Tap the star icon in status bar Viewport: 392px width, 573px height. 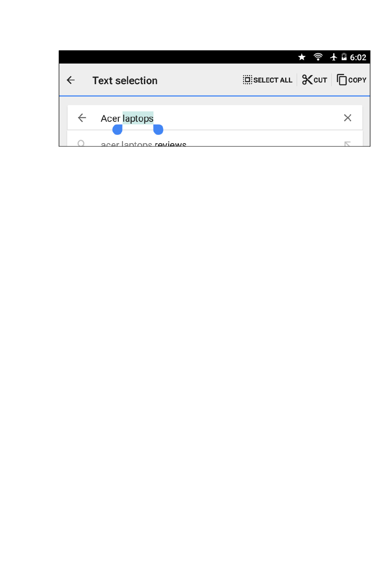click(x=302, y=57)
